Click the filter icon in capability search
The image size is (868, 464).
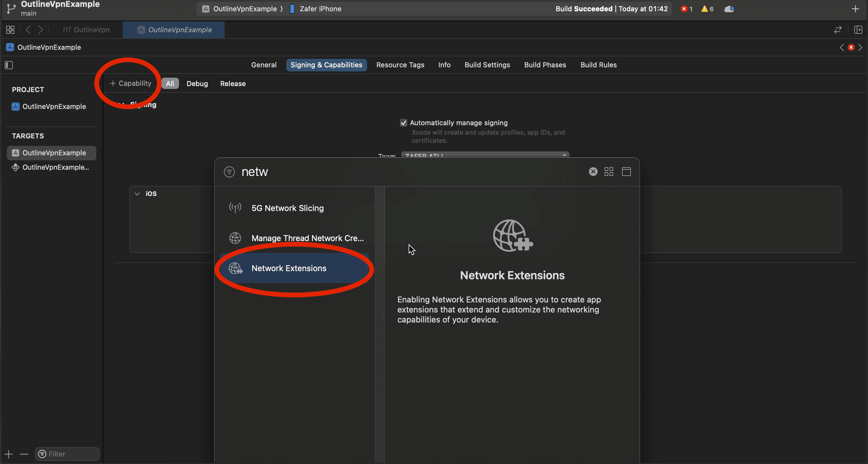click(229, 172)
